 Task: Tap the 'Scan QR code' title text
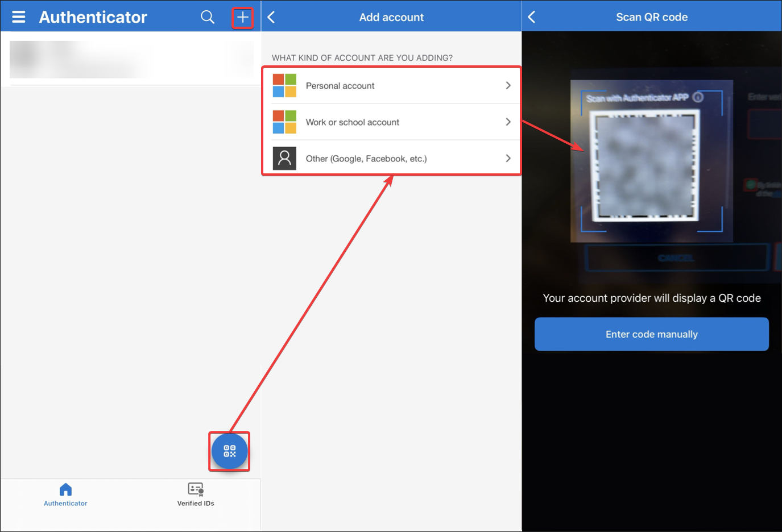pos(652,17)
